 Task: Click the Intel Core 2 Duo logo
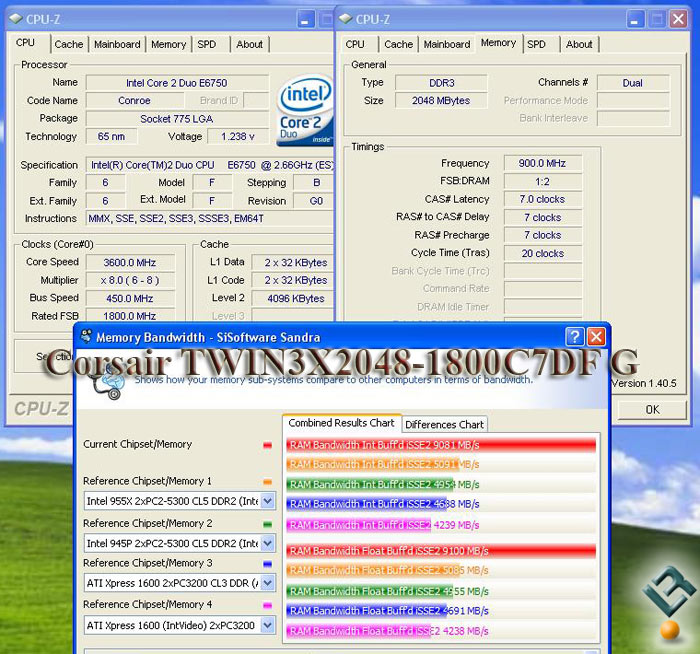(x=305, y=111)
